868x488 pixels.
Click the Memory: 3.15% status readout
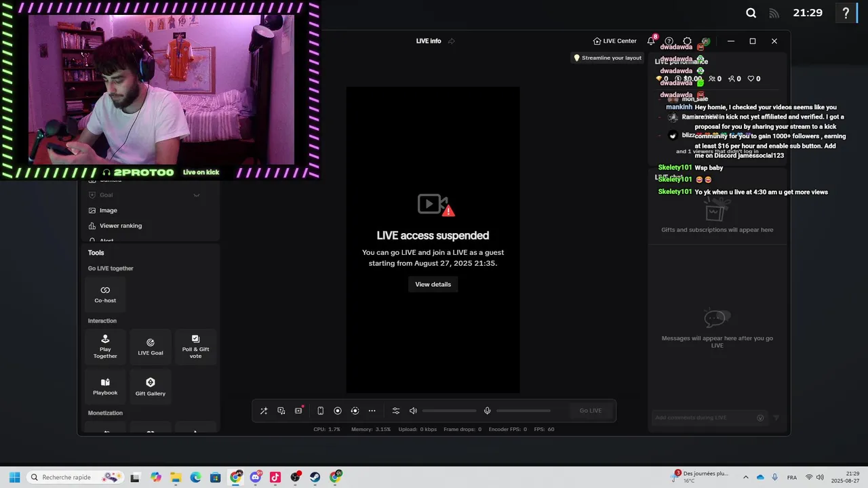pos(371,430)
